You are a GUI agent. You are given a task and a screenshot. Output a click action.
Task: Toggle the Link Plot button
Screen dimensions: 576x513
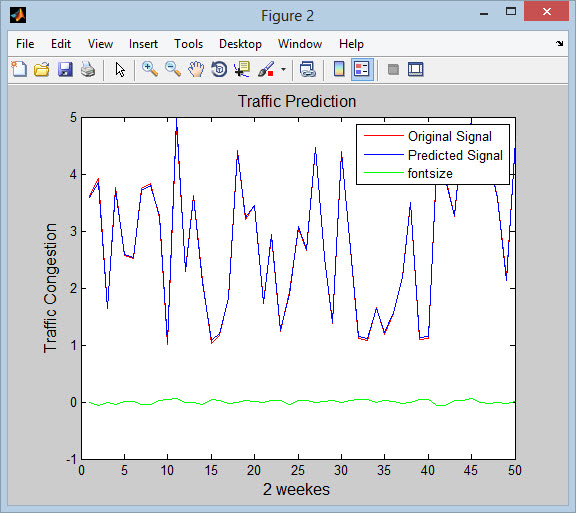pos(307,69)
